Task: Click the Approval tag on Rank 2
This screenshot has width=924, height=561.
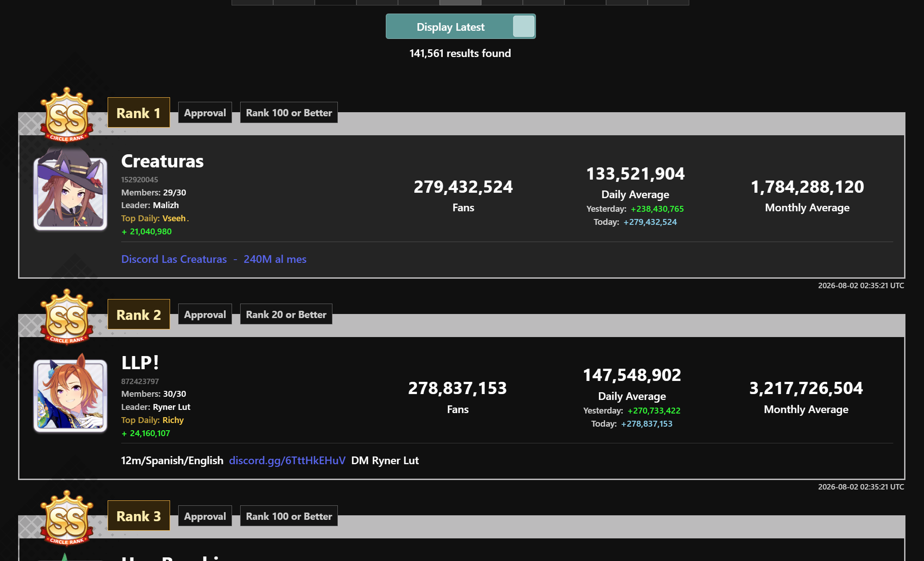Action: tap(205, 314)
